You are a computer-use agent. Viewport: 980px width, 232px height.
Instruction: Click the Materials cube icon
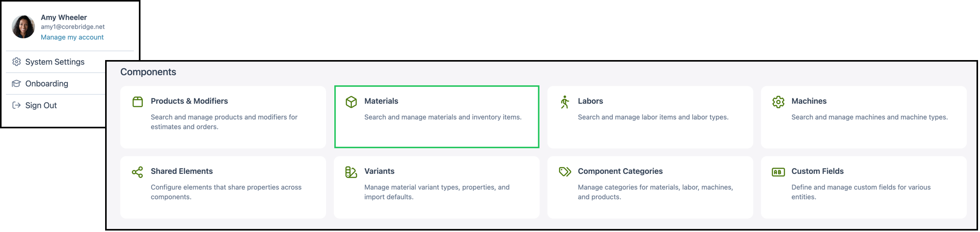pos(351,102)
